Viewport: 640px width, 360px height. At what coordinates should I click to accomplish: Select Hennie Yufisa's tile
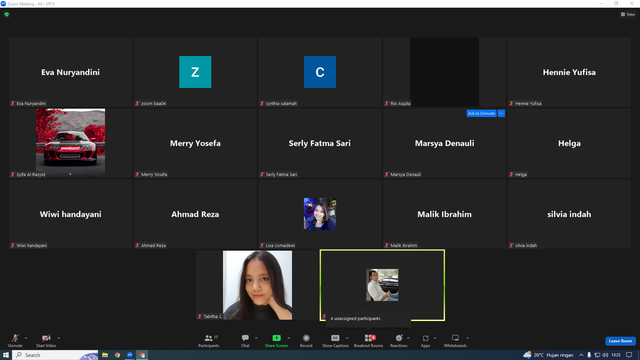(x=569, y=72)
